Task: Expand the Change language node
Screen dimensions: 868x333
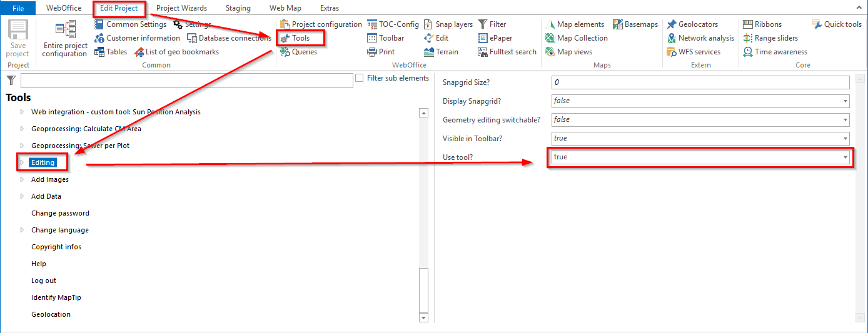Action: click(22, 230)
